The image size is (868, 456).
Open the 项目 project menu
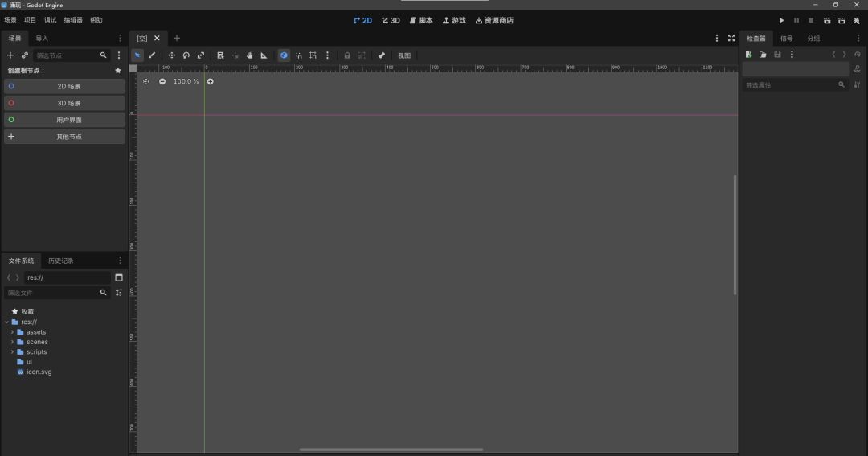pyautogui.click(x=30, y=20)
